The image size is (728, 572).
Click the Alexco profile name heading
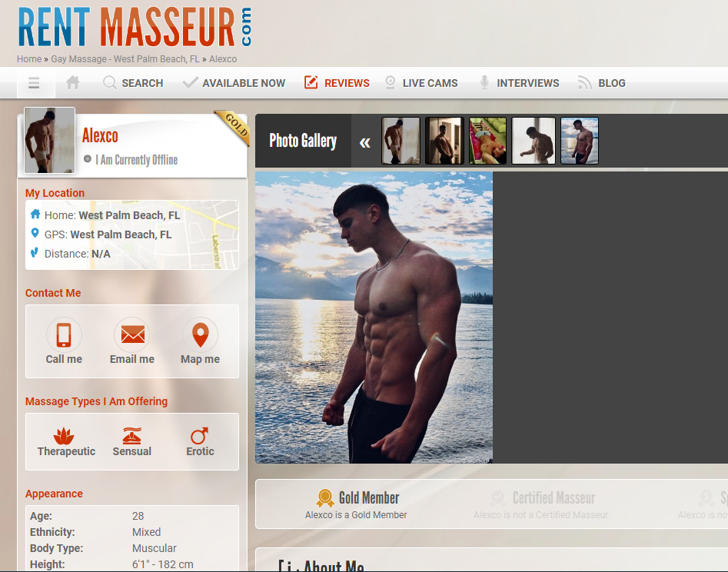[x=100, y=135]
